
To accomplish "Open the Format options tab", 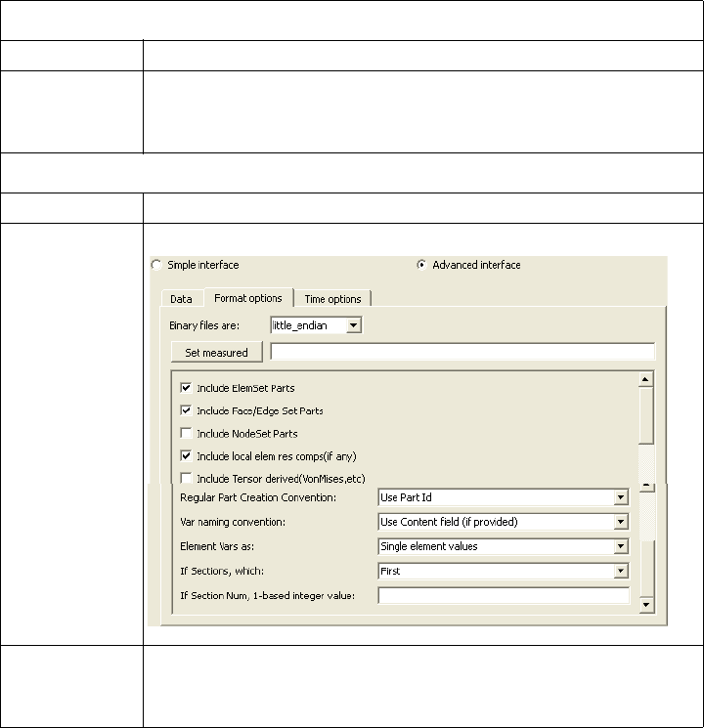I will click(x=248, y=298).
